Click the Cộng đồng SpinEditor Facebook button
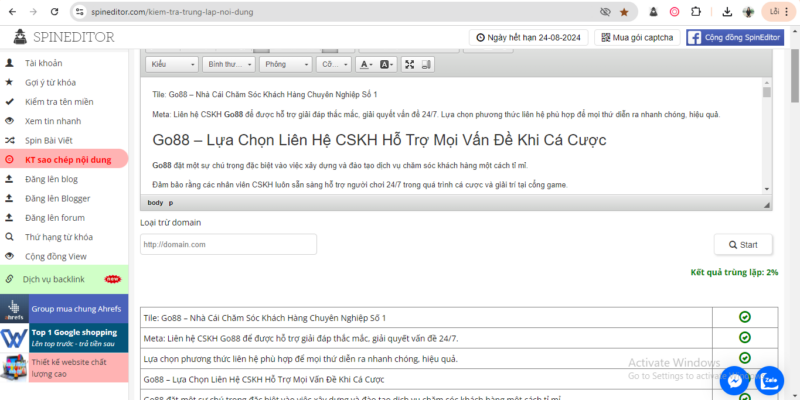Viewport: 800px width, 400px height. pyautogui.click(x=735, y=37)
